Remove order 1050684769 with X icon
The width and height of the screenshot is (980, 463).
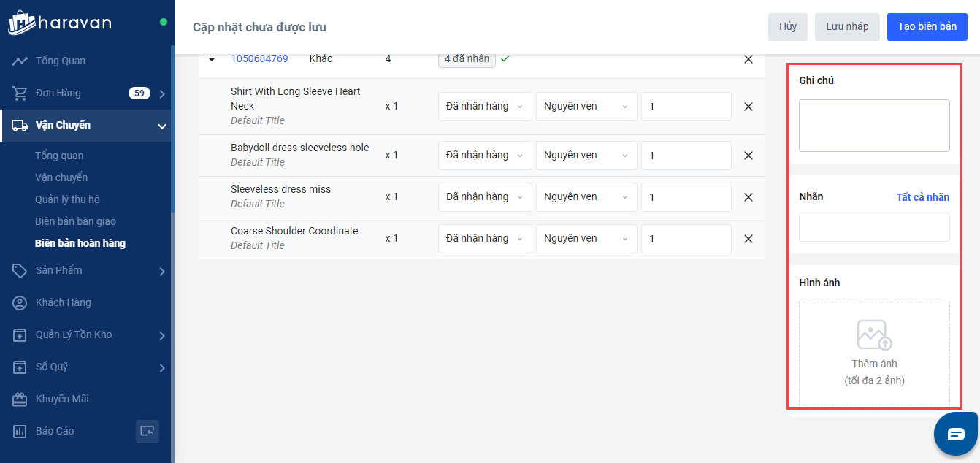748,59
